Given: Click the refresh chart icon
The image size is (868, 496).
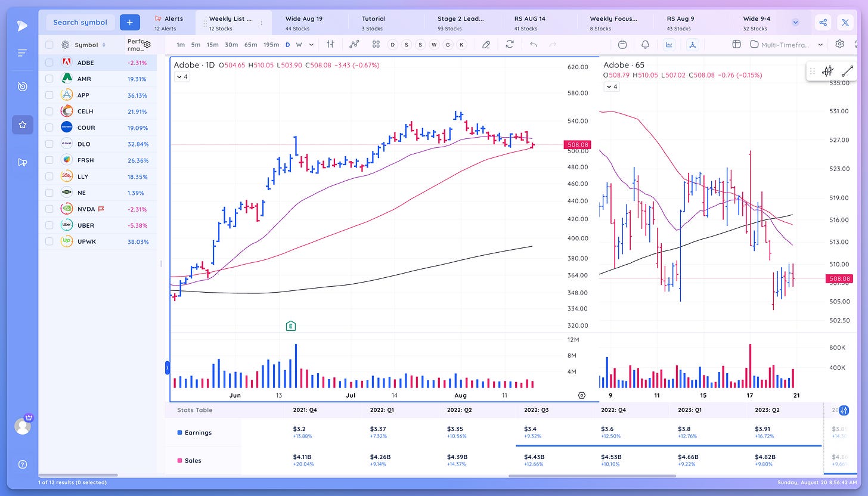Looking at the screenshot, I should tap(510, 44).
